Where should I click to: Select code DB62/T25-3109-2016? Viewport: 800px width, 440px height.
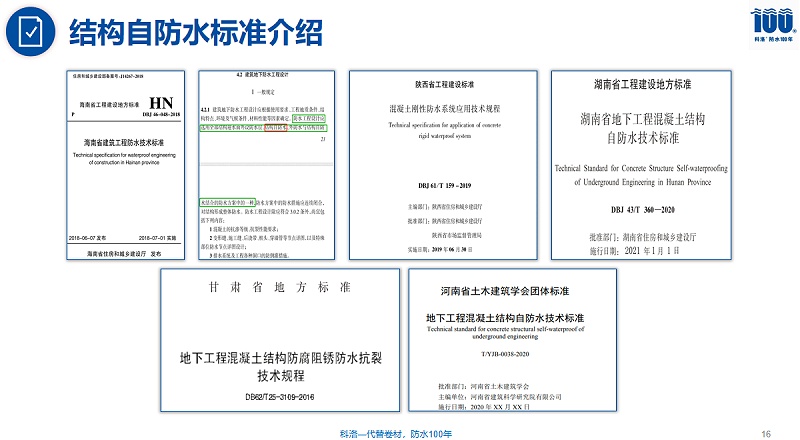click(280, 397)
